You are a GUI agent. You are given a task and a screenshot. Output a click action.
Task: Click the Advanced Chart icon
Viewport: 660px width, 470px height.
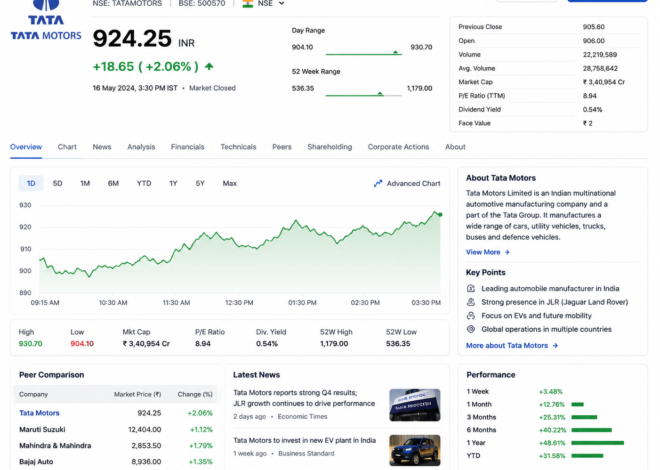pyautogui.click(x=378, y=183)
